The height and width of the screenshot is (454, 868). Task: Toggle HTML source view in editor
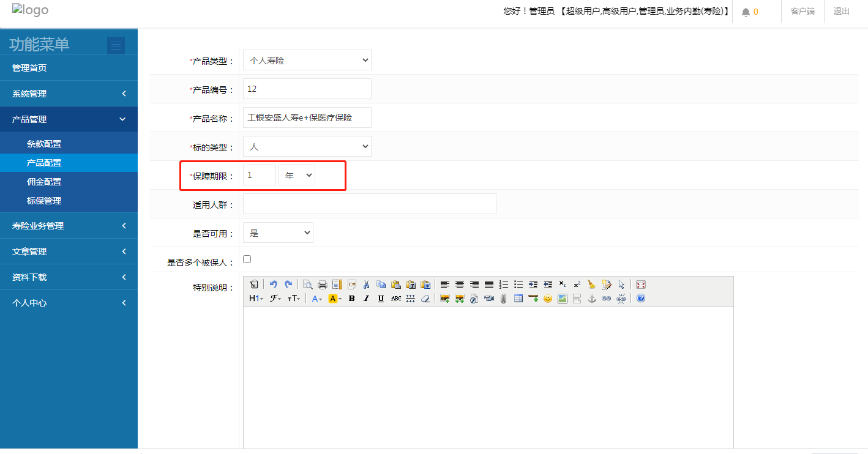(x=254, y=285)
